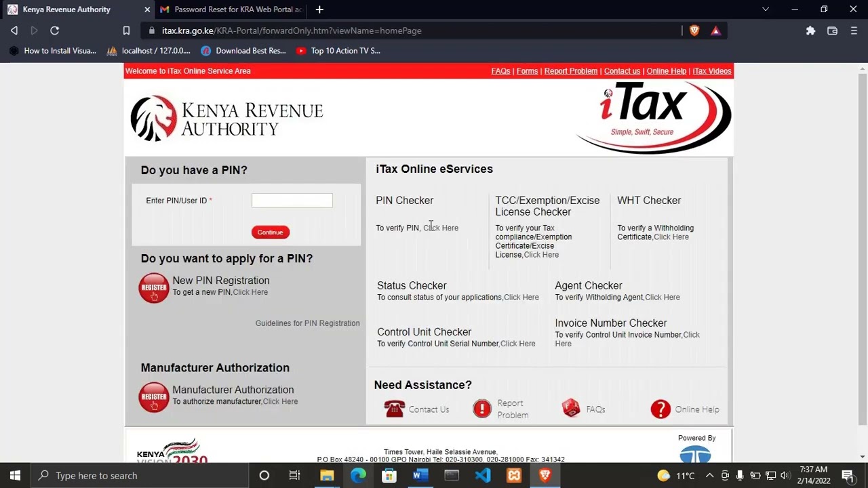Select the Kenya Revenue Authority tab
868x488 pixels.
(79, 9)
